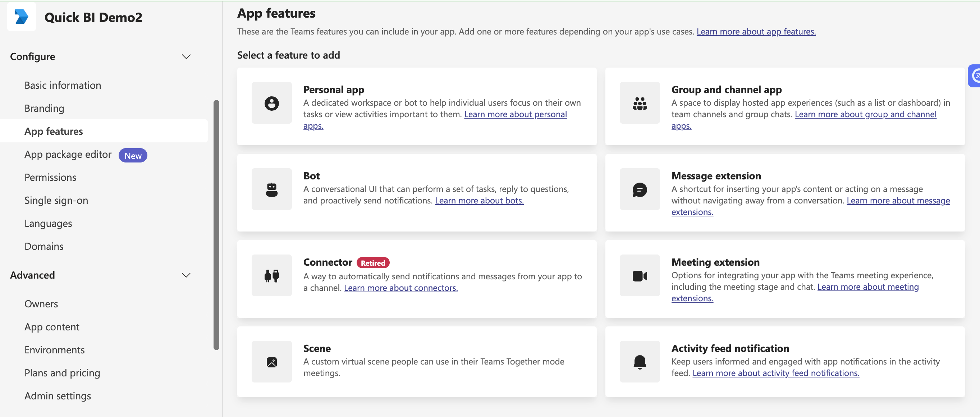Open Learn more about app features link
980x417 pixels.
point(756,32)
